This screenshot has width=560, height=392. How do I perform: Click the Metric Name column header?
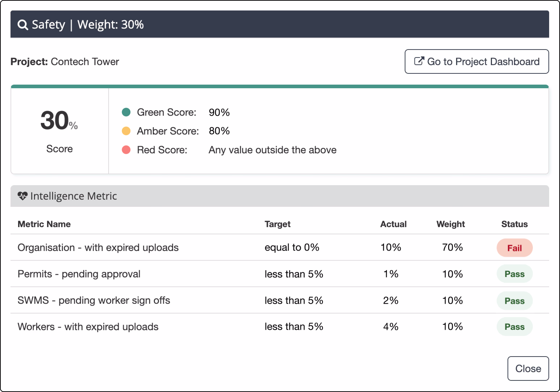[x=44, y=224]
